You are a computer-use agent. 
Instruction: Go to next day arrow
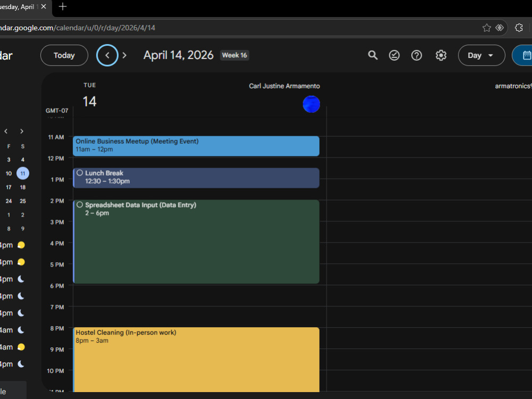tap(124, 55)
